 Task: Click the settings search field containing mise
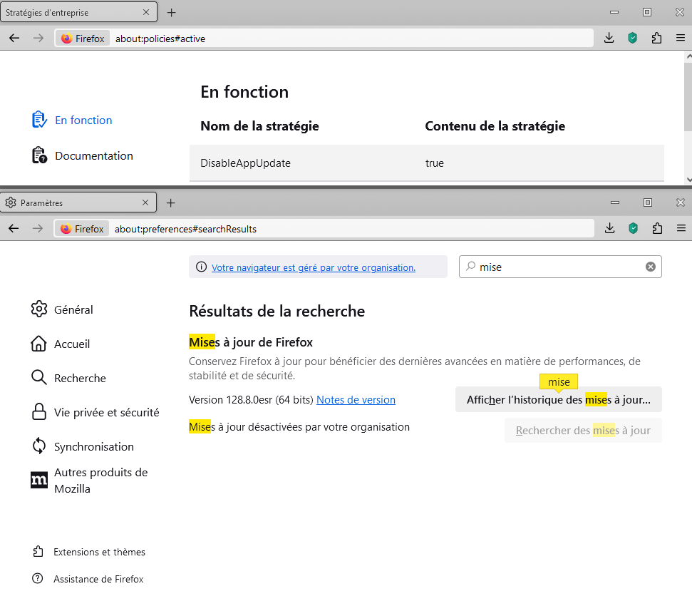pos(560,267)
